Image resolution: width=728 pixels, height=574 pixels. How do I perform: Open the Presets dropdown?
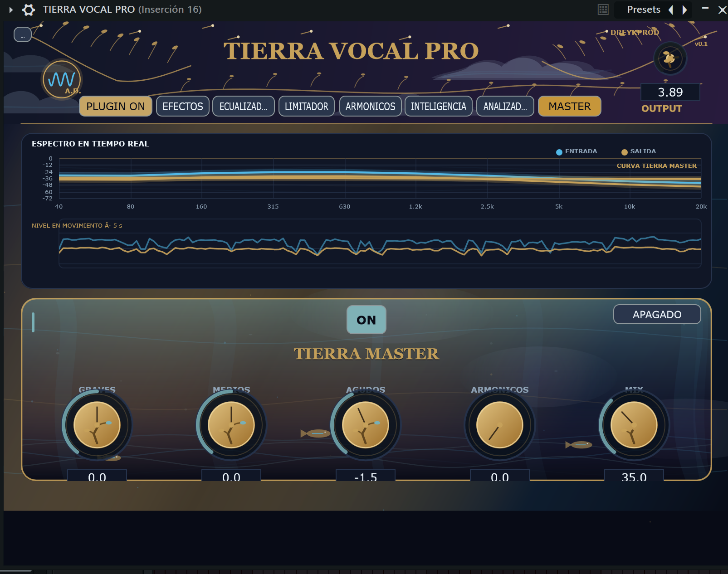pos(644,10)
